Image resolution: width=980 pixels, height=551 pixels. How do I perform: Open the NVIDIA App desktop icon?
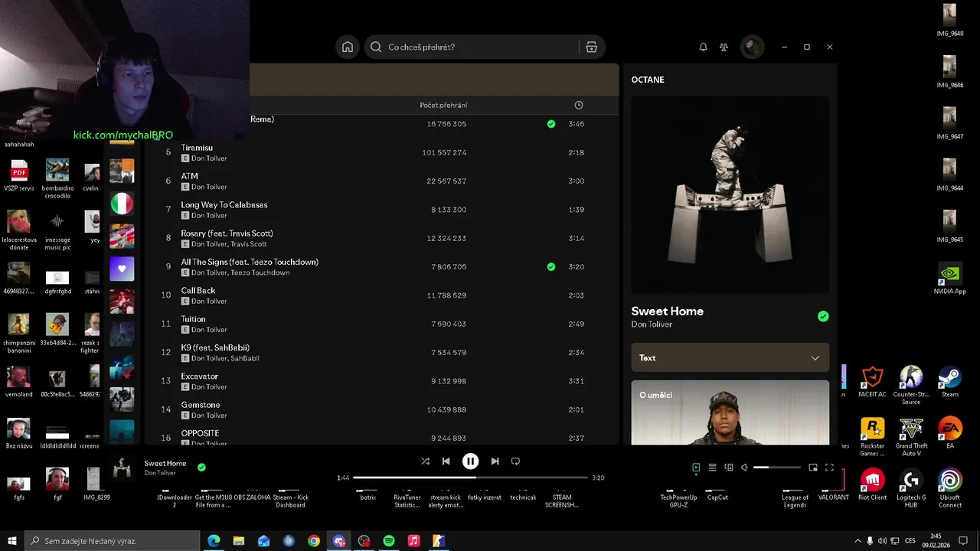click(950, 279)
